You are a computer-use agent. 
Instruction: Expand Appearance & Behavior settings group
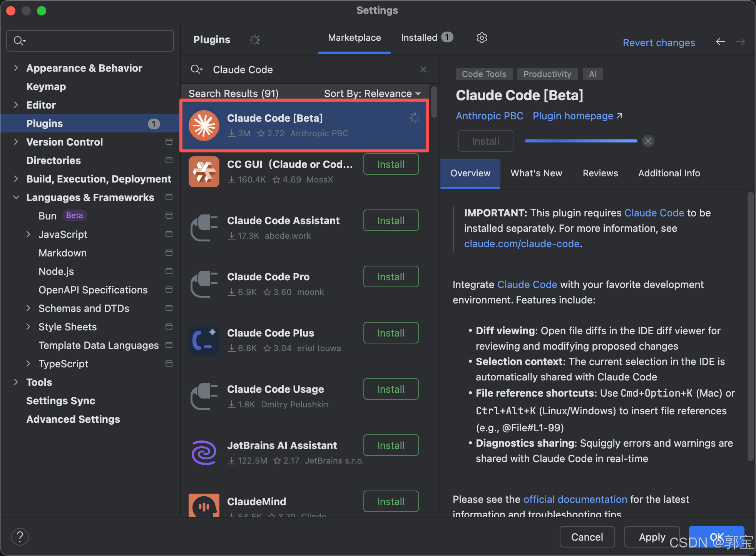tap(16, 68)
